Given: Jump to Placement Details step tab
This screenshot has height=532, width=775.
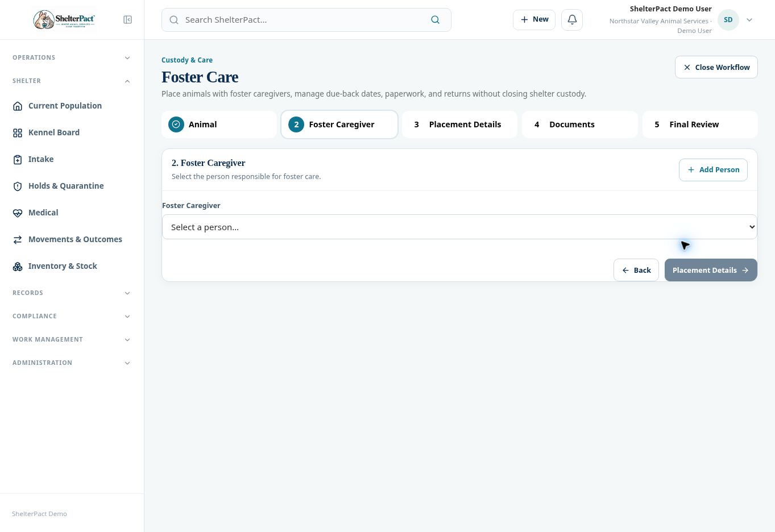Looking at the screenshot, I should (459, 124).
